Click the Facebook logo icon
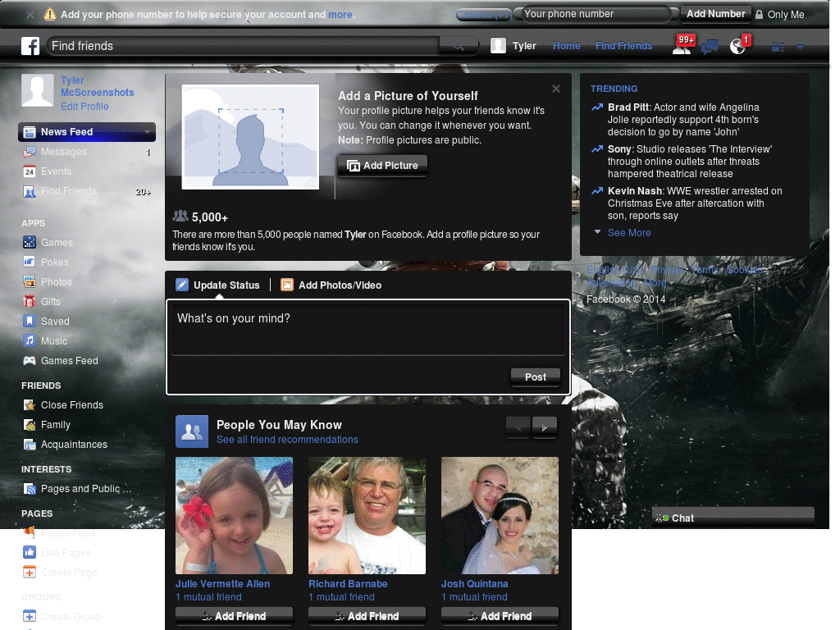The width and height of the screenshot is (840, 630). click(x=30, y=46)
